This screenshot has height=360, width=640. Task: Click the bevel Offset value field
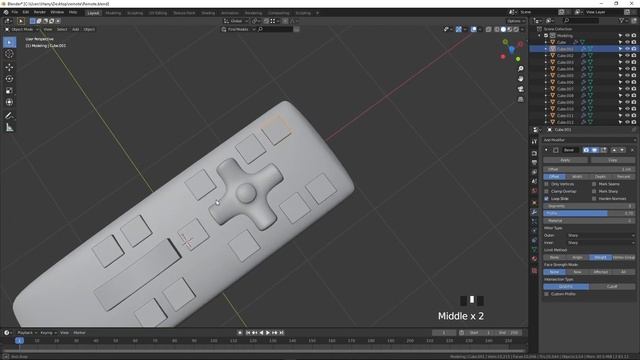tap(589, 169)
